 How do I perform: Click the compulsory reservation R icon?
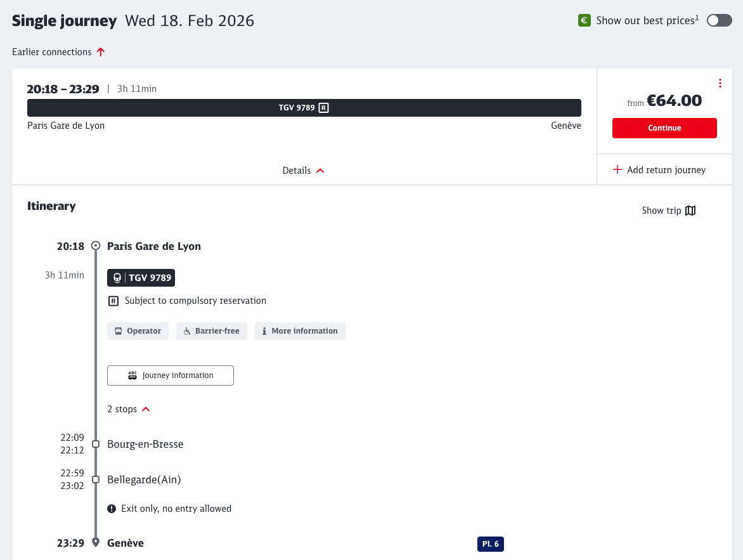pos(113,301)
